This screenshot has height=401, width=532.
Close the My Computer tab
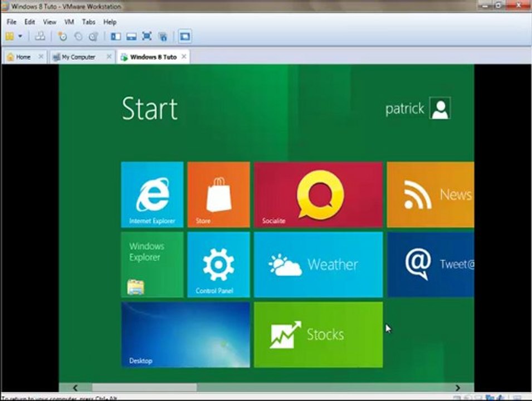[109, 56]
